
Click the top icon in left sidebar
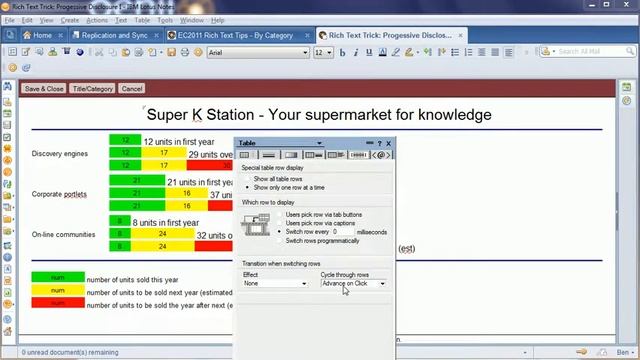[x=7, y=87]
